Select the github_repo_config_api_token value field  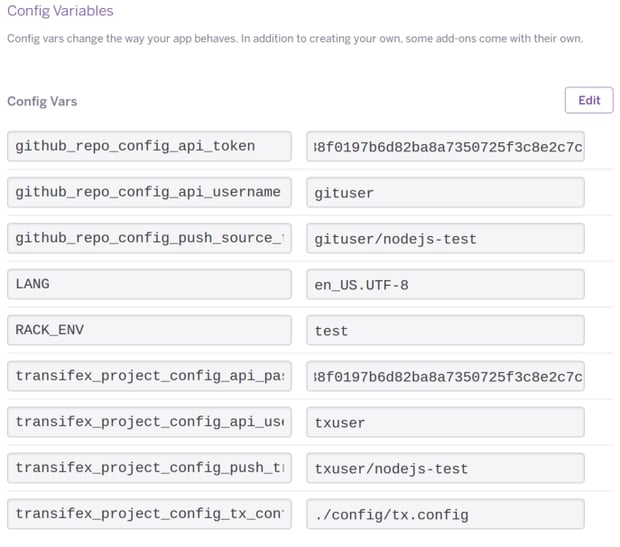tap(445, 146)
